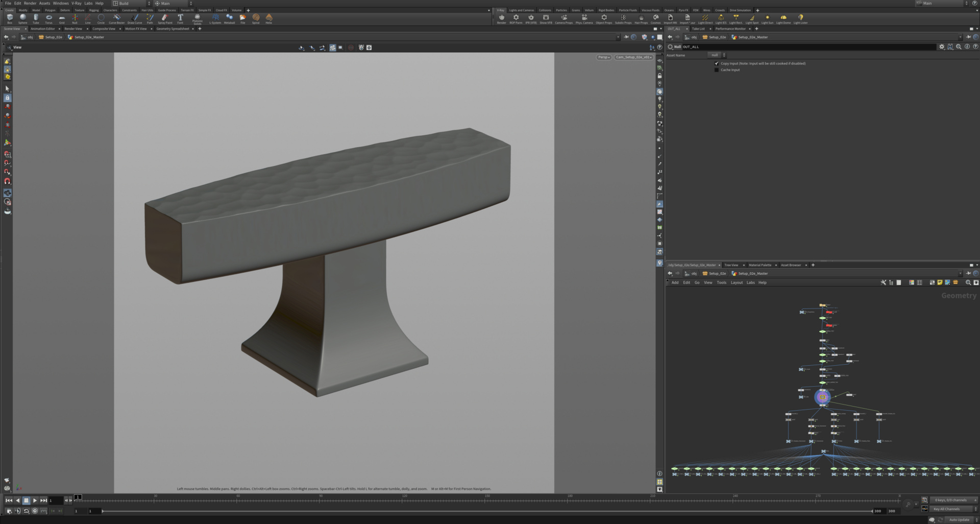Add an L-System from the shelf
Viewport: 980px width, 524px height.
tap(215, 19)
